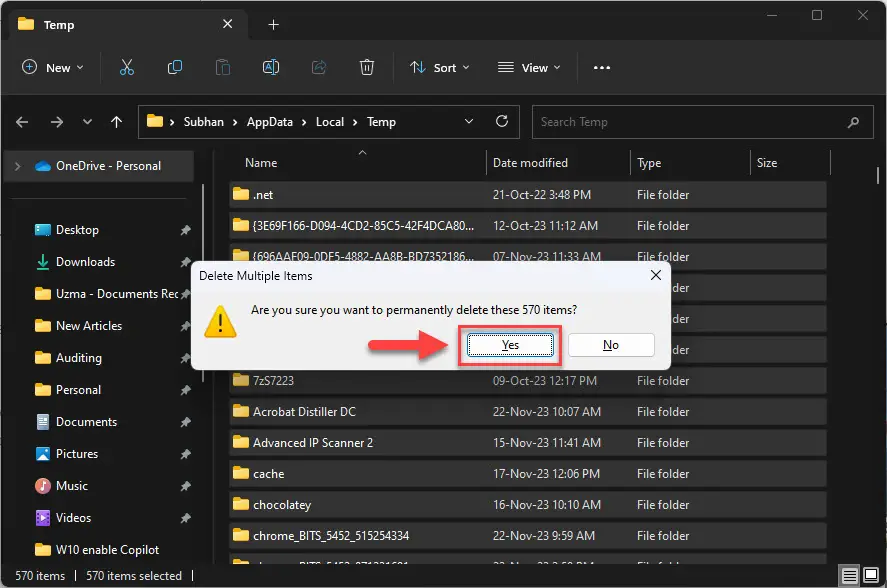Screen dimensions: 887x588
Task: Open the See more menu with three dots
Action: (x=601, y=67)
